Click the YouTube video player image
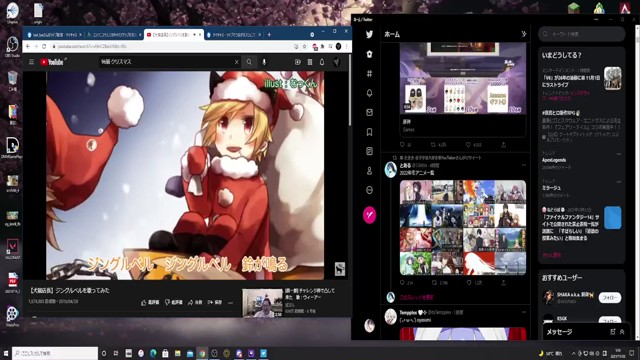640x360 pixels. coord(185,176)
